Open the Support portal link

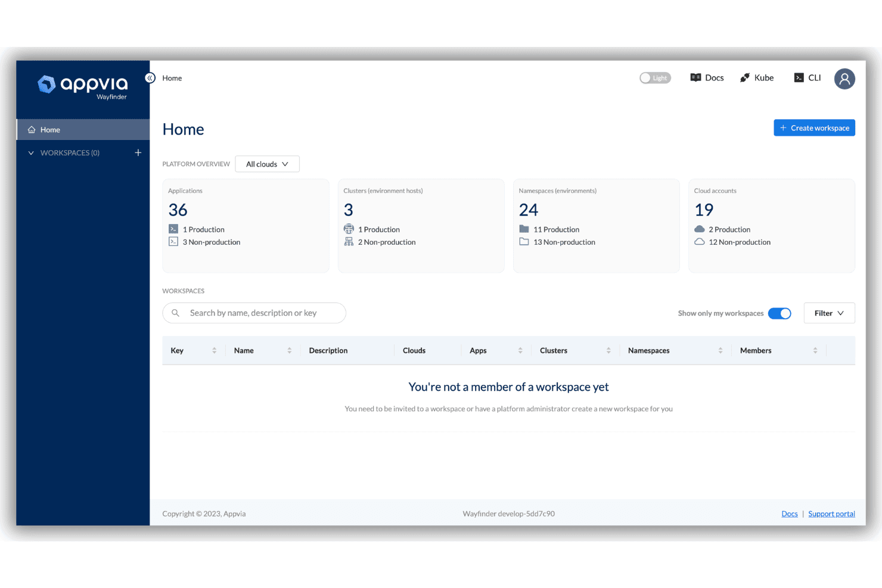(x=831, y=514)
